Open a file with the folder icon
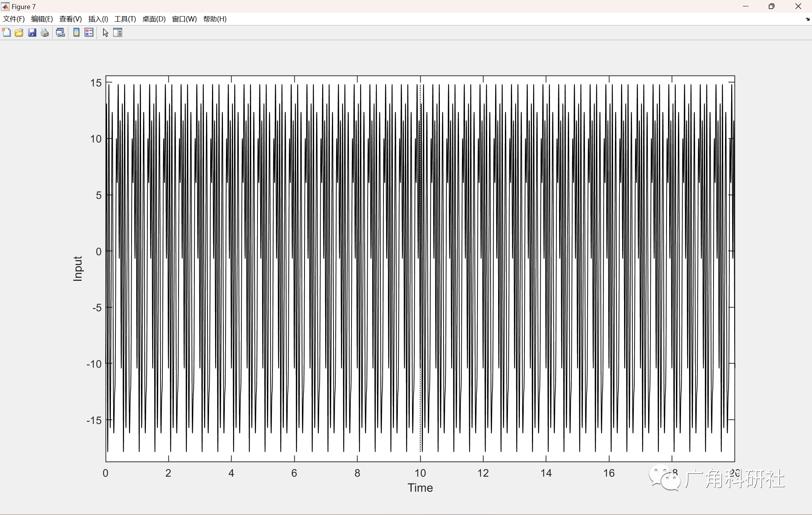 (x=19, y=33)
